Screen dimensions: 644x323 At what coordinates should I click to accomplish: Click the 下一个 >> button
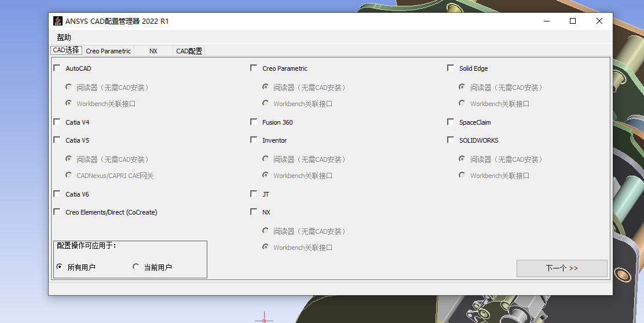pyautogui.click(x=561, y=268)
